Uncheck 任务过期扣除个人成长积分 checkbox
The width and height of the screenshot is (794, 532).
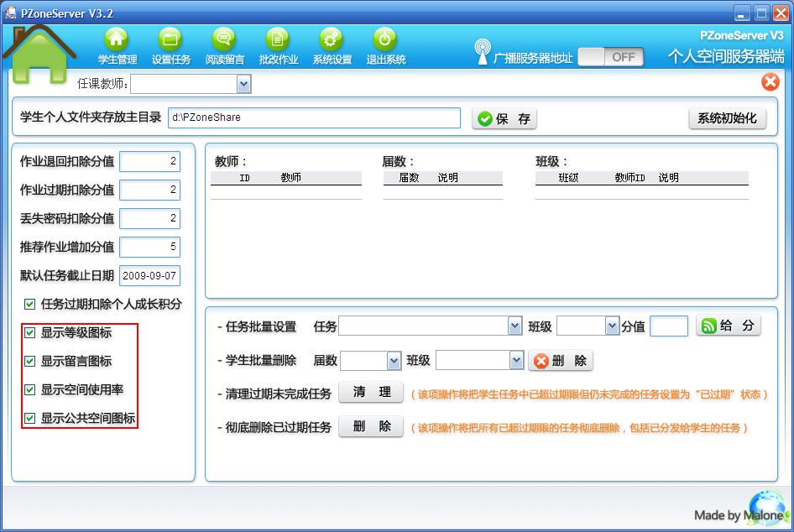click(x=30, y=304)
